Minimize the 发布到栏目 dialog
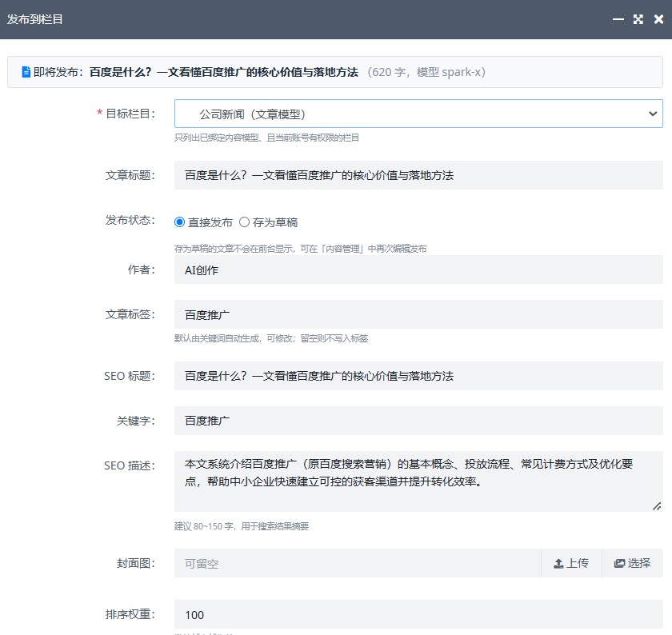Screen dimensions: 672x635 pyautogui.click(x=618, y=19)
